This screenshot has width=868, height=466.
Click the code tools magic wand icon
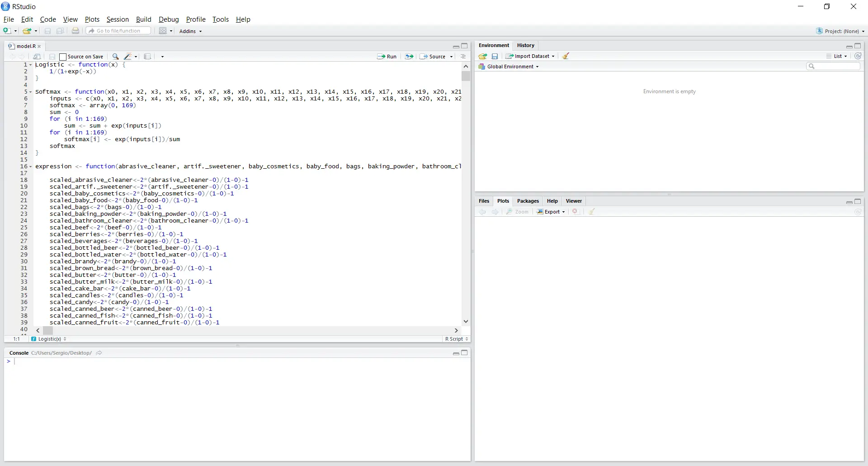pos(128,57)
